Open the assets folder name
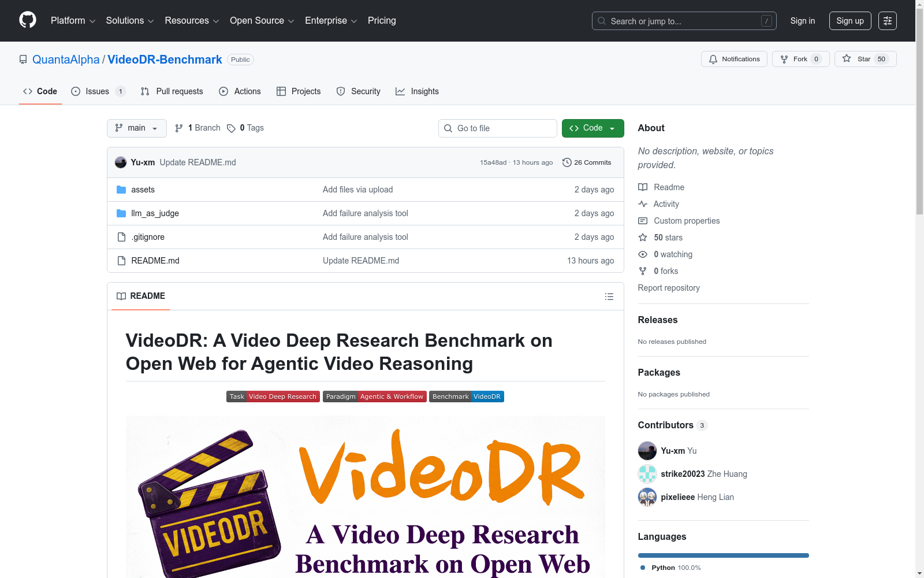The image size is (924, 578). click(x=143, y=190)
